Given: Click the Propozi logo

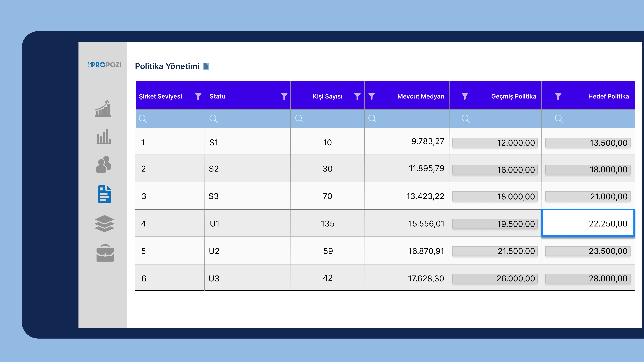Looking at the screenshot, I should pos(105,65).
